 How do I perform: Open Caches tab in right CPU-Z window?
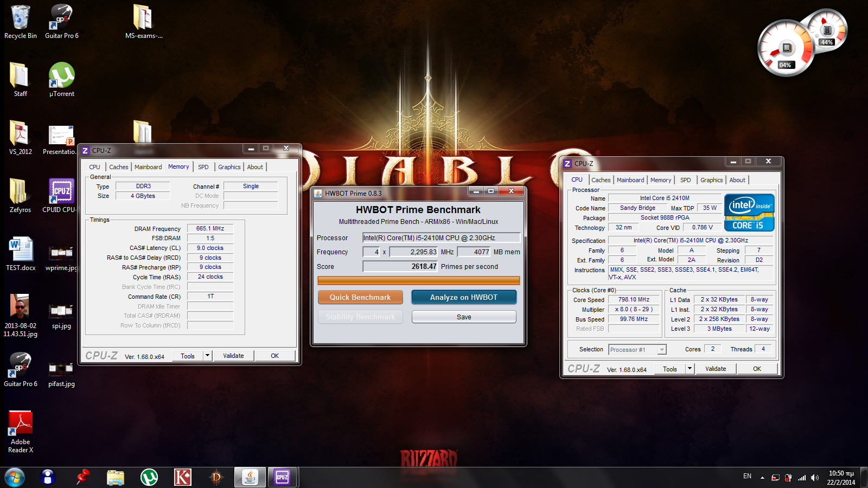[x=601, y=180]
